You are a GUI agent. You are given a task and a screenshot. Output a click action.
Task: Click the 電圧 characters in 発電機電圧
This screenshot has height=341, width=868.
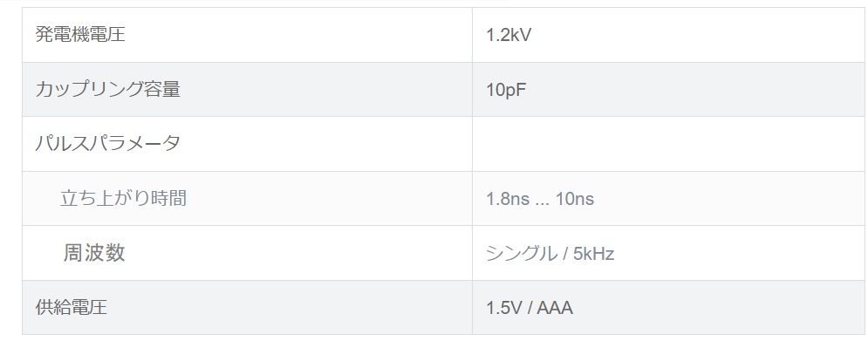pos(107,34)
